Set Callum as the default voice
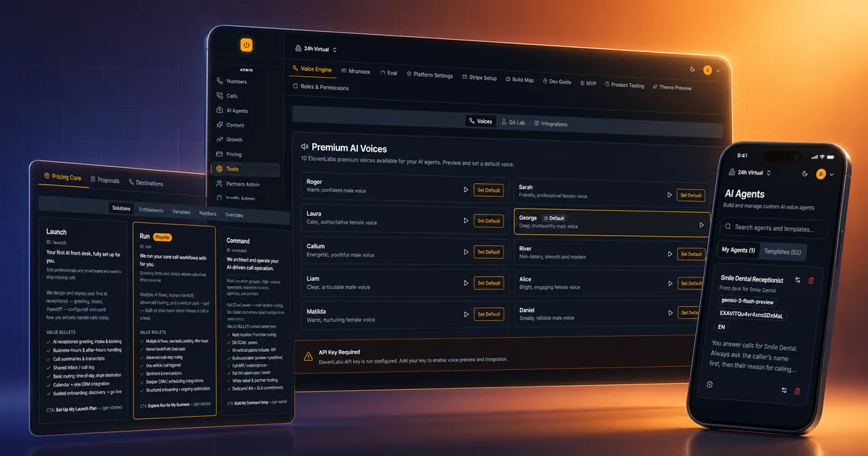The width and height of the screenshot is (868, 456). coord(488,252)
